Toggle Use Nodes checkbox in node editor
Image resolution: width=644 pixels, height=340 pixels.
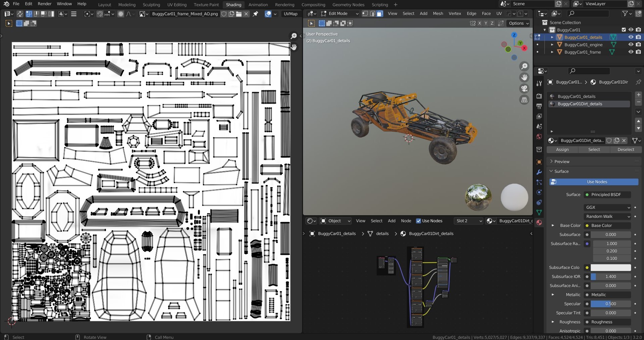tap(418, 221)
